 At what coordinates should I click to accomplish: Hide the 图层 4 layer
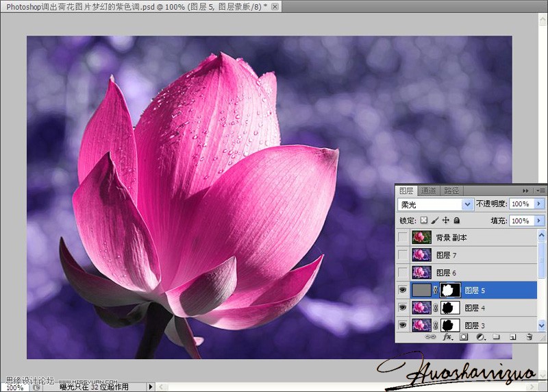pos(403,308)
